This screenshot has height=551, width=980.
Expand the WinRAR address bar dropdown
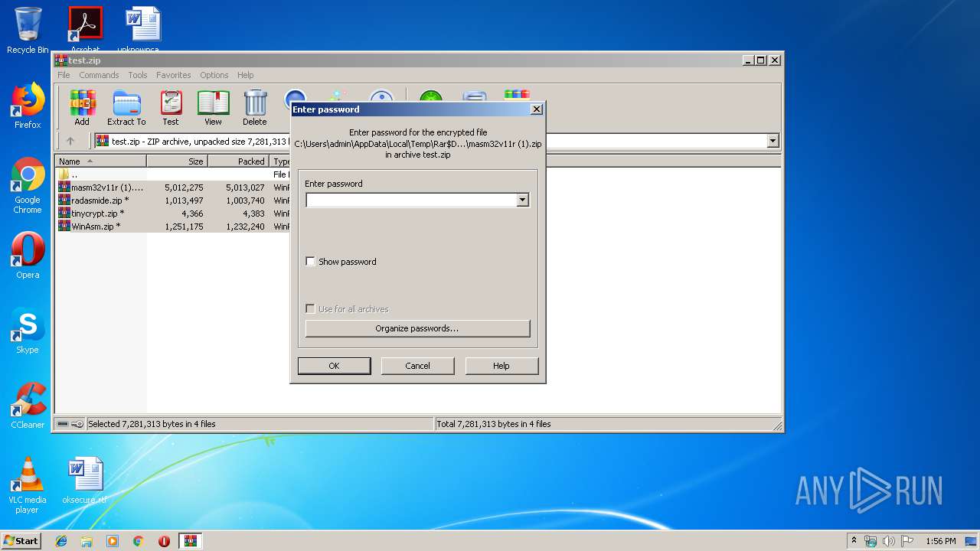tap(773, 141)
